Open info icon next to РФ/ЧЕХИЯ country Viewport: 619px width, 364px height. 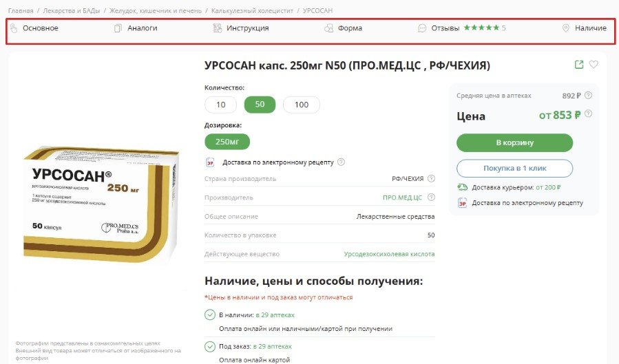click(432, 178)
